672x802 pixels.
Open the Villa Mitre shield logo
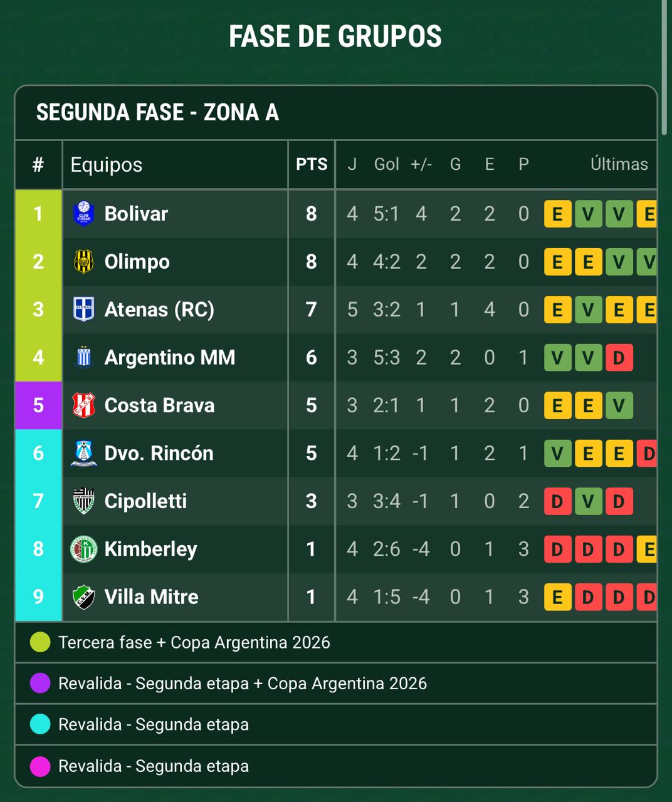(83, 596)
